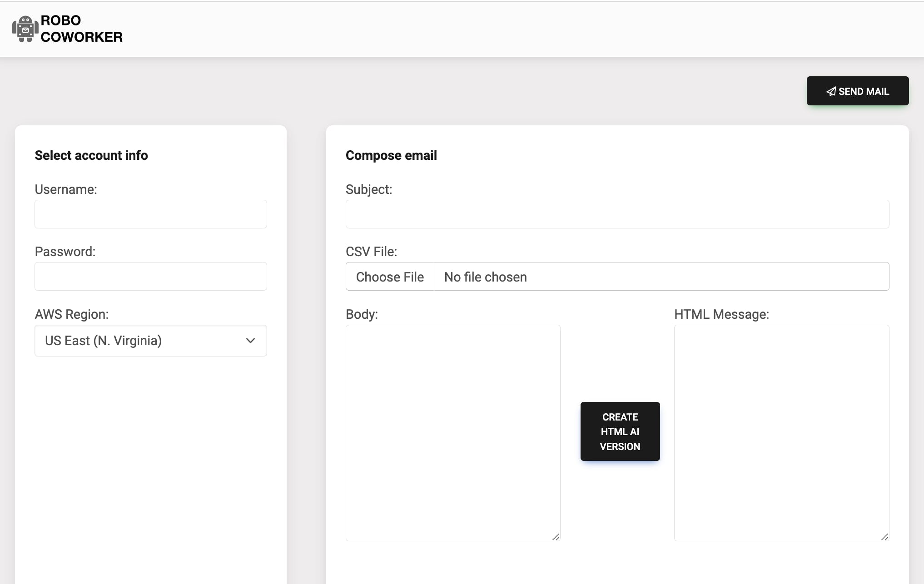Click the Password input field
Viewport: 924px width, 584px height.
[x=151, y=276]
